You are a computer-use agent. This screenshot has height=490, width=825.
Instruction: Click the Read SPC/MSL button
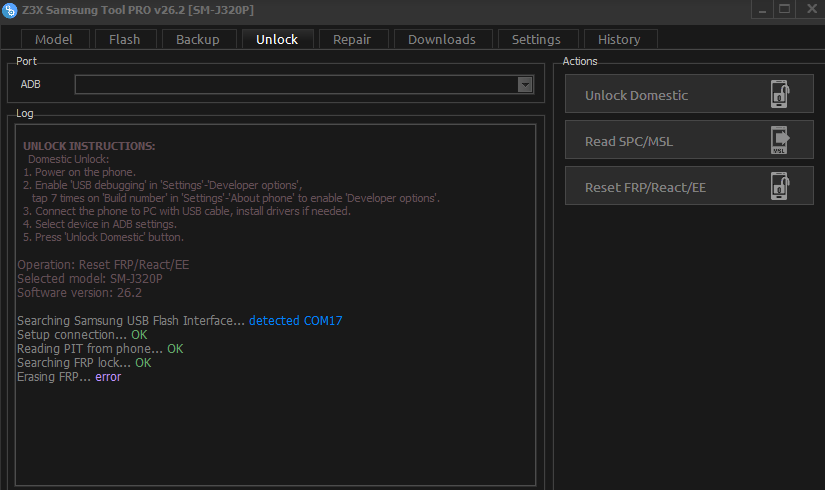click(689, 139)
